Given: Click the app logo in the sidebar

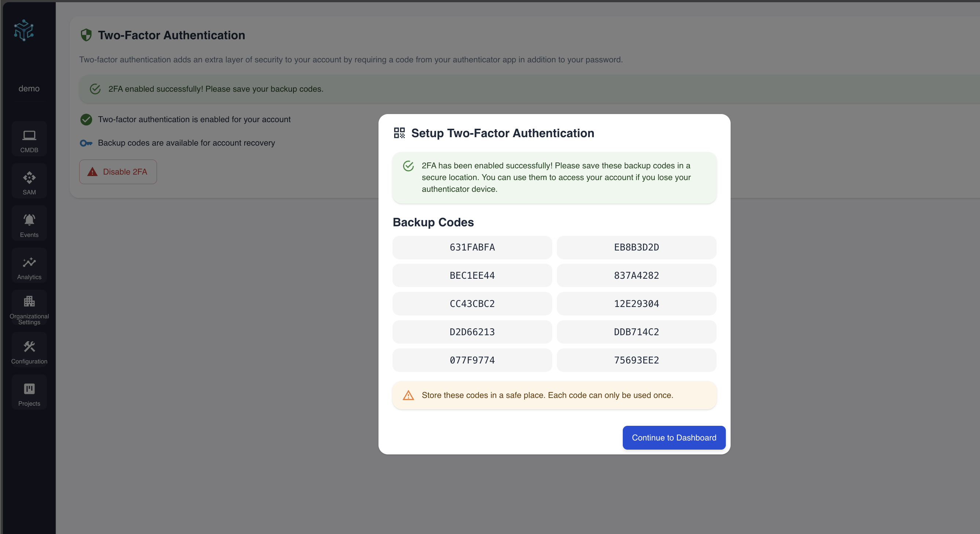Looking at the screenshot, I should 23,30.
